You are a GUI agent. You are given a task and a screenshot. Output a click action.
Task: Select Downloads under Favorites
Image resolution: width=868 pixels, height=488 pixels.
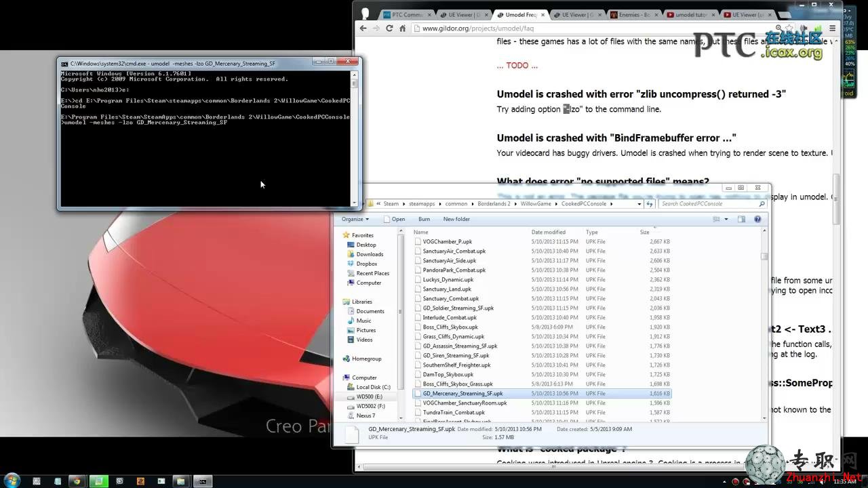(370, 254)
